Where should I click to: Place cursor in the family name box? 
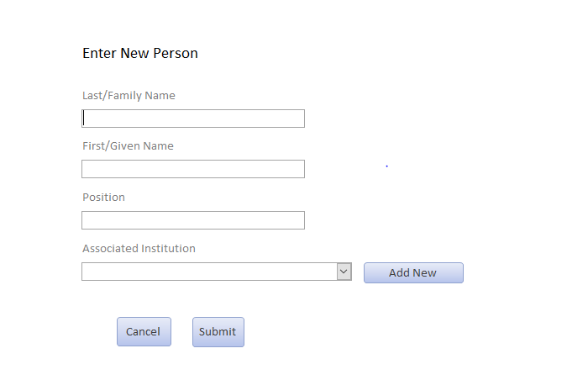[x=193, y=119]
